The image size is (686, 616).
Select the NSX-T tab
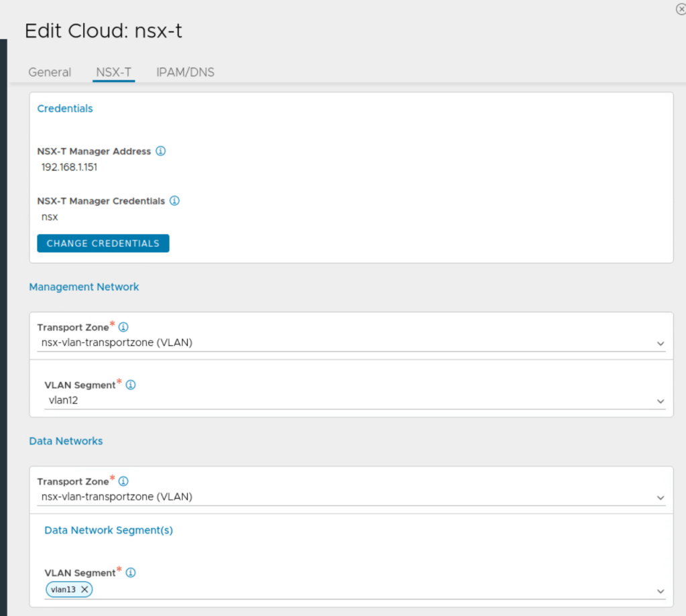[x=114, y=72]
